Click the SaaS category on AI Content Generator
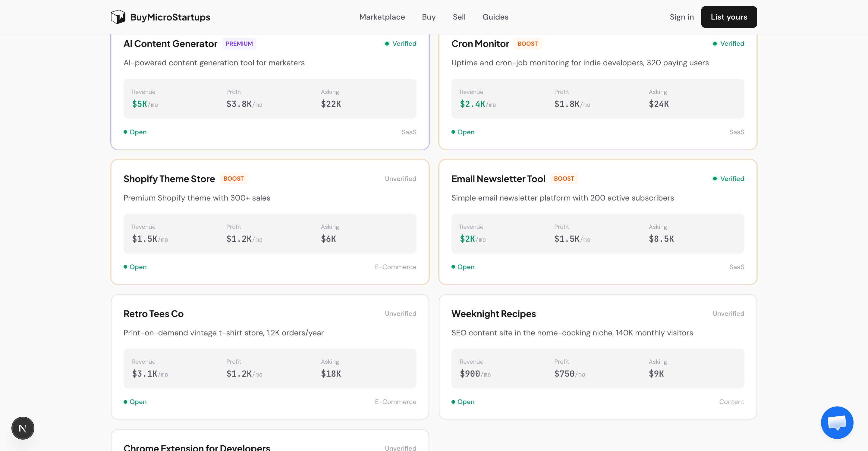 click(x=409, y=132)
